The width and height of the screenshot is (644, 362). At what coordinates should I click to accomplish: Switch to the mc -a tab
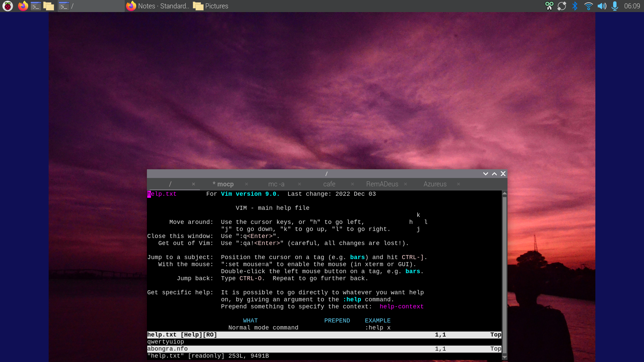276,184
